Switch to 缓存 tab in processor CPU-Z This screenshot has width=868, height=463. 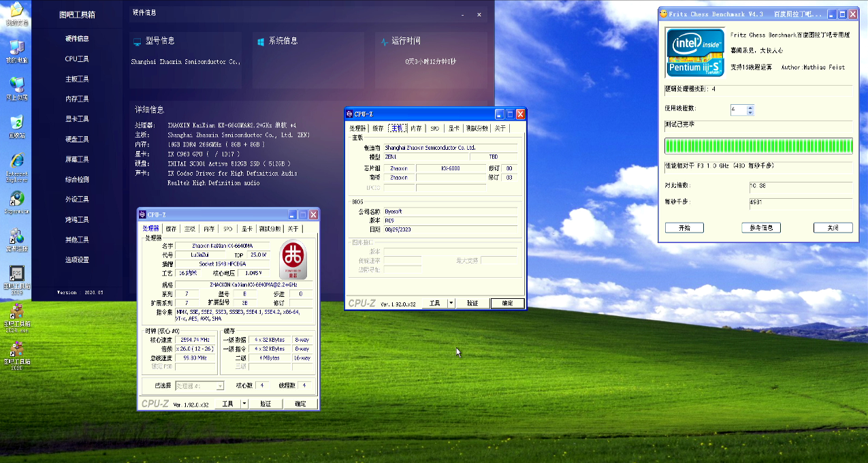point(171,229)
